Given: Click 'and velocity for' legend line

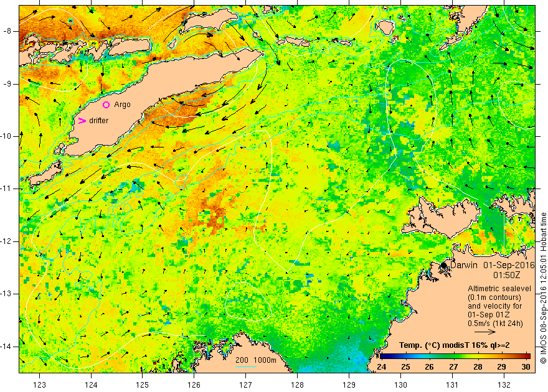Looking at the screenshot, I should click(x=495, y=306).
